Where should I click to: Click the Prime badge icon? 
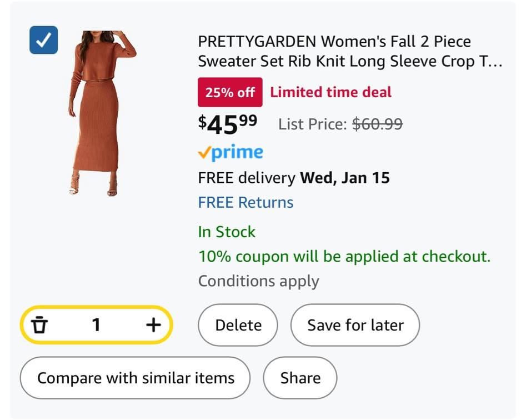click(229, 152)
